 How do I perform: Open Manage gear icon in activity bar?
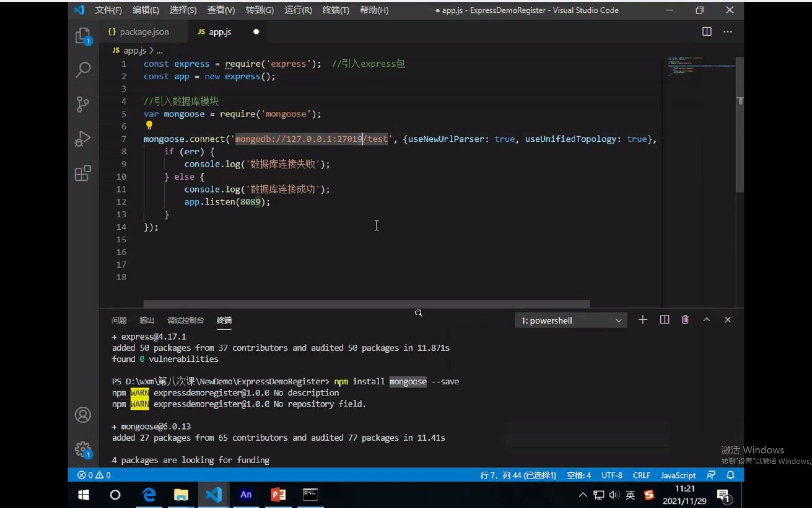[83, 449]
